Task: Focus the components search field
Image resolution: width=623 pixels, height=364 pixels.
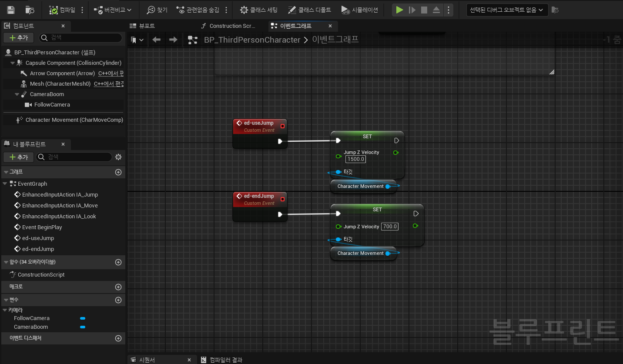Action: pos(81,38)
